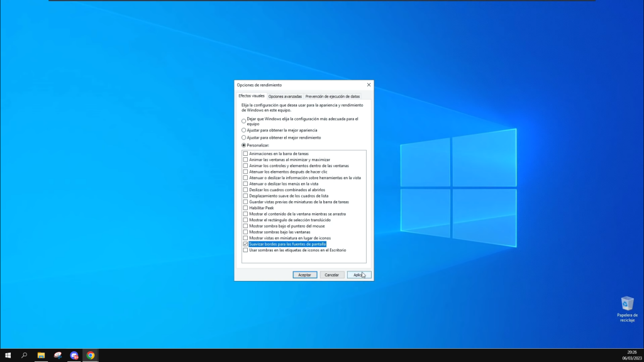
Task: Enable 'Mostrar sombras bajo las ventanas'
Action: 245,232
